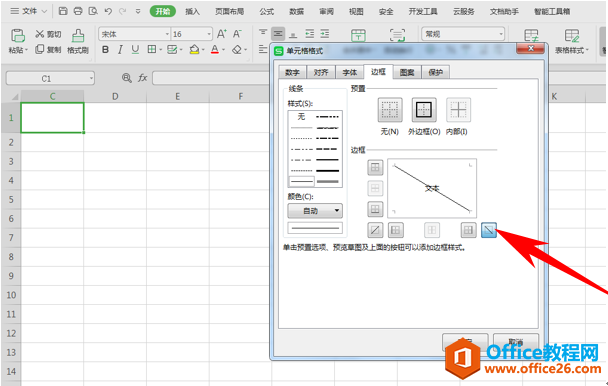Open Print Preview icon
The height and width of the screenshot is (386, 608).
point(93,11)
